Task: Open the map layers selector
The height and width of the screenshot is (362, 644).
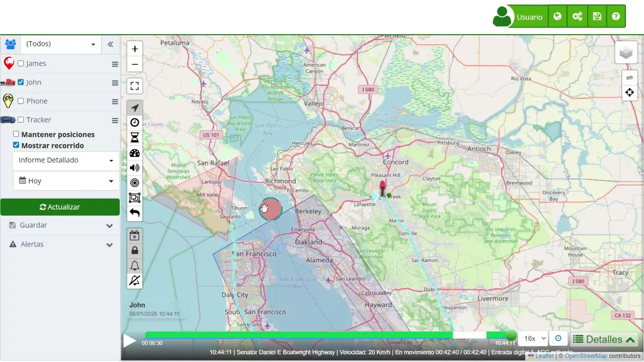Action: pyautogui.click(x=626, y=53)
